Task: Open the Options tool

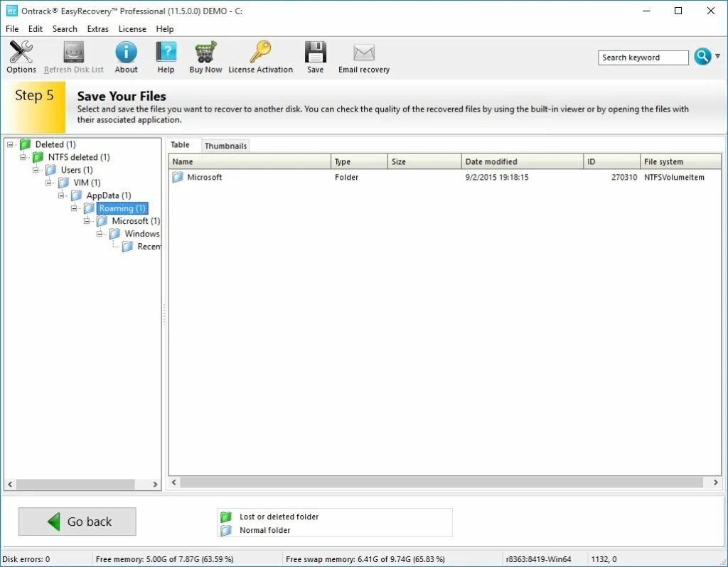Action: (x=21, y=57)
